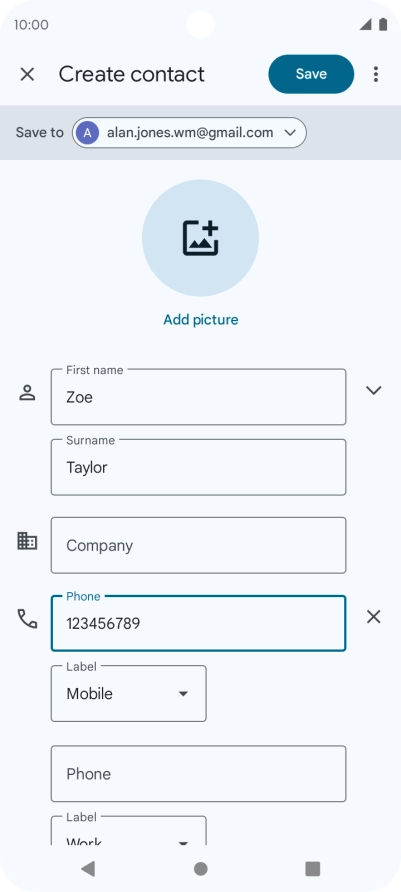Tap the Android back navigation button

(88, 868)
